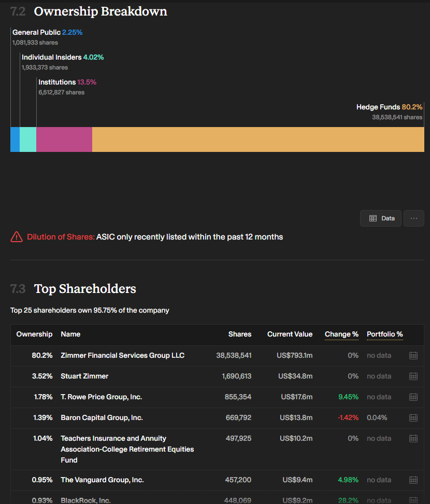Open calendar icon in Stuart Zimmer row
430x504 pixels.
coord(413,376)
